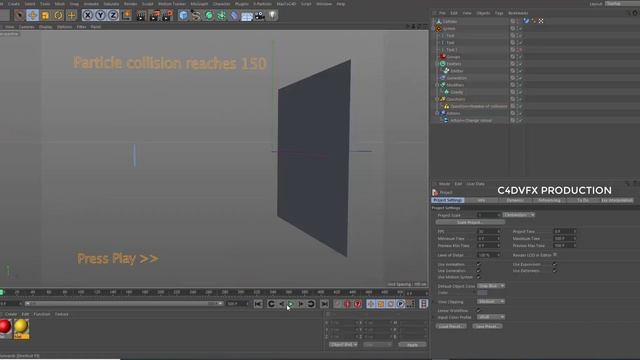
Task: Toggle the Z axis lock icon
Action: (x=113, y=16)
